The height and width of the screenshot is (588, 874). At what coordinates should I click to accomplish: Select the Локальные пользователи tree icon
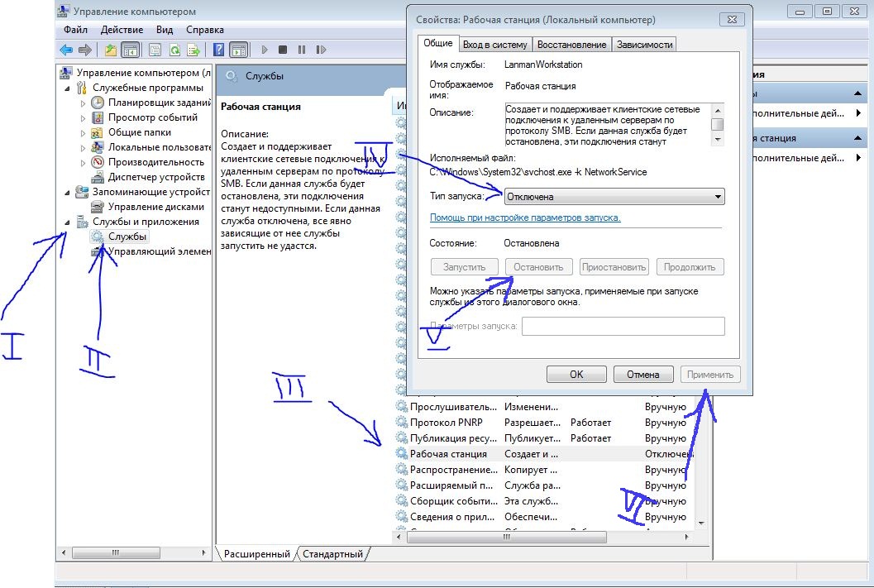coord(98,147)
